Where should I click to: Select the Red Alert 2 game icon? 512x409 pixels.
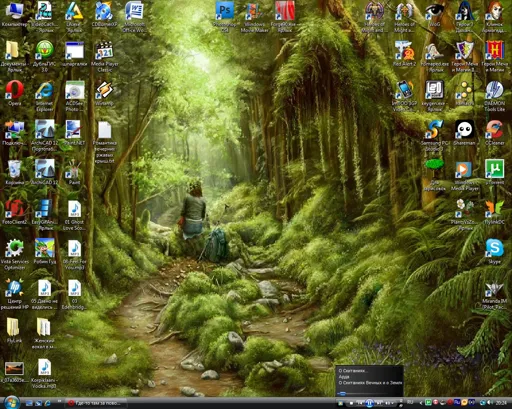click(x=404, y=53)
